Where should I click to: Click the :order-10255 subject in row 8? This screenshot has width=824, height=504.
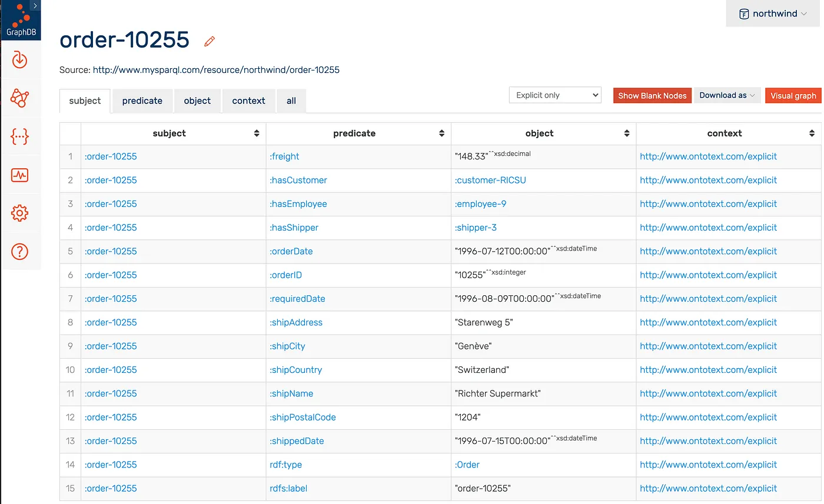(111, 322)
